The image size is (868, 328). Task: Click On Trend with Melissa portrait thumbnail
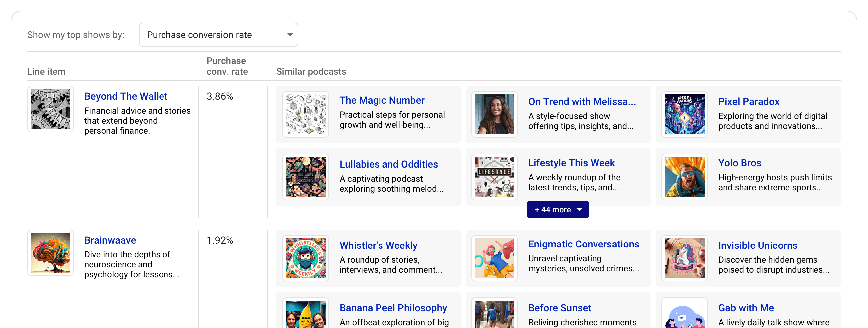click(x=494, y=114)
